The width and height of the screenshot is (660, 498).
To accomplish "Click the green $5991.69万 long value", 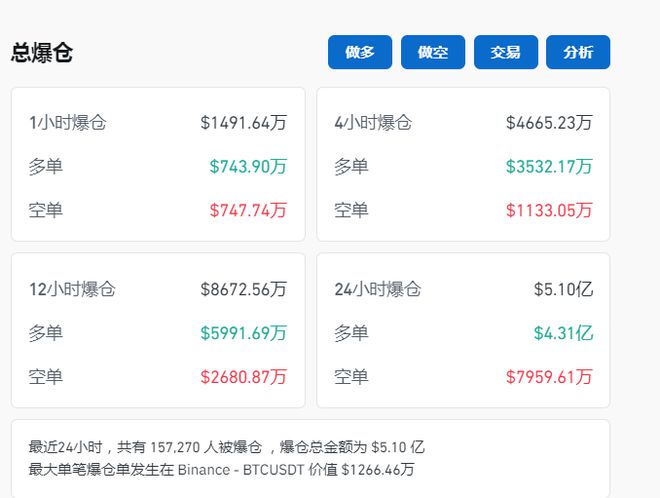I will (x=243, y=333).
